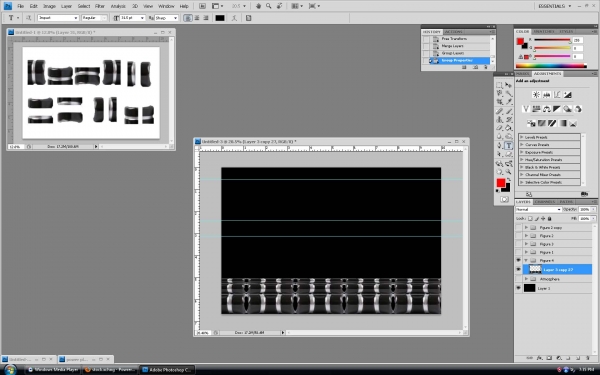Open the Image menu

click(49, 6)
